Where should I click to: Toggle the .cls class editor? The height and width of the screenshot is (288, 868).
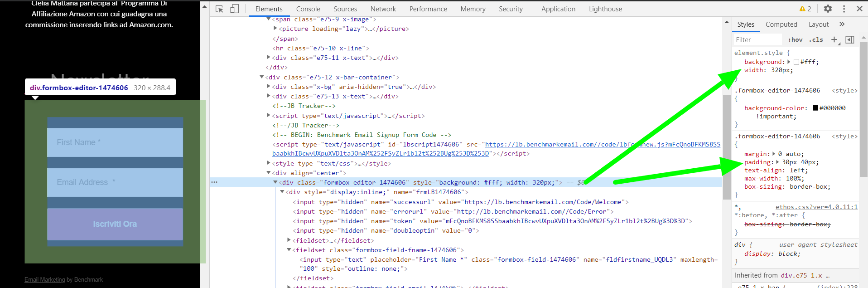pos(816,39)
